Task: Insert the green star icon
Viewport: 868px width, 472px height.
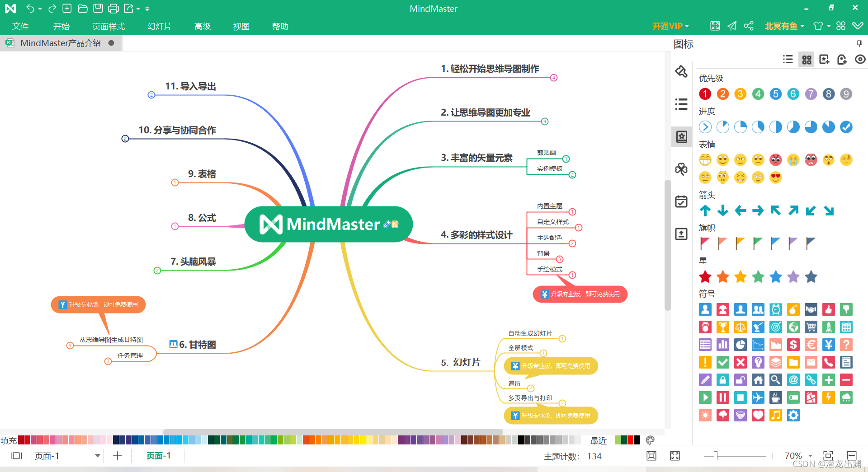Action: [x=758, y=276]
